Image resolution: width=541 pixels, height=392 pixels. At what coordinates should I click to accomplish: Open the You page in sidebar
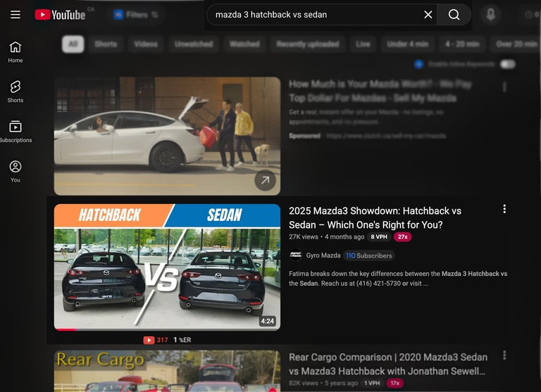point(15,171)
